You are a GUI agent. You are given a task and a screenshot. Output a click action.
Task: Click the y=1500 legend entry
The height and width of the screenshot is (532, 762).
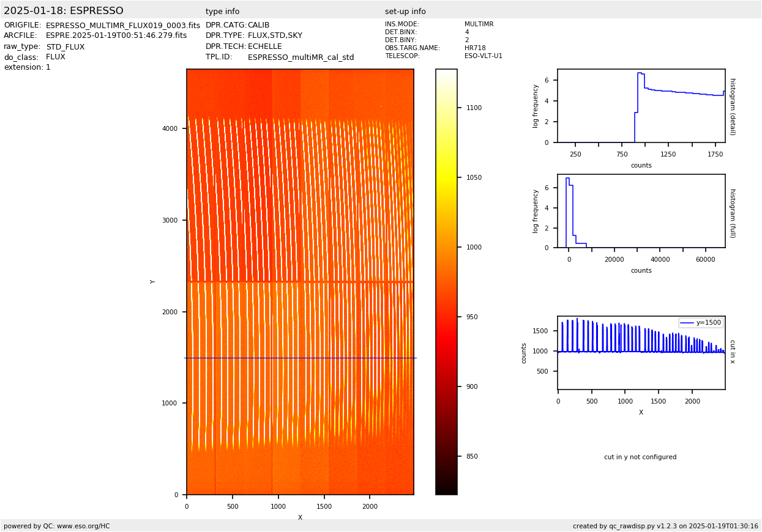click(x=700, y=323)
